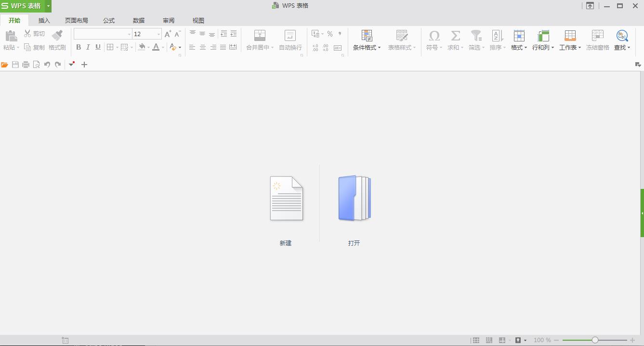Decrease font size with the A- icon
Screen dimensions: 644x346
coord(178,34)
